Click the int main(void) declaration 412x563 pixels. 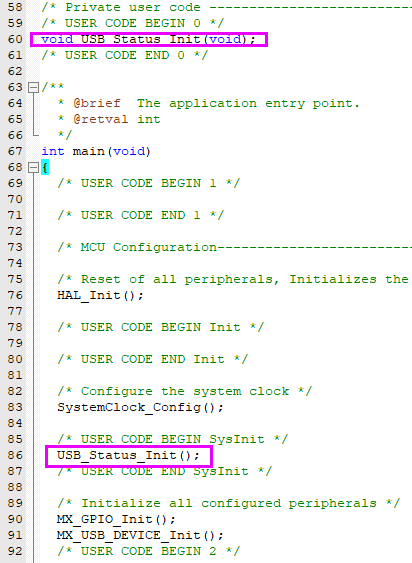[x=96, y=152]
